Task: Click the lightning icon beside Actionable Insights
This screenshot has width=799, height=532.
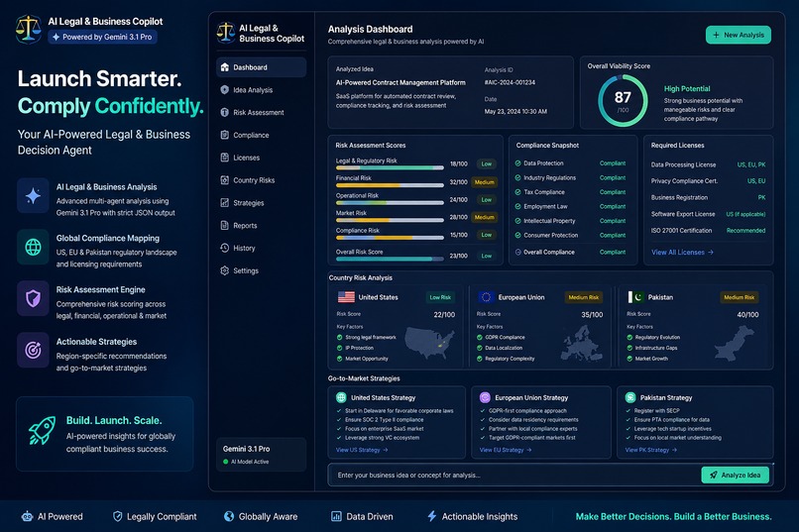Action: (431, 516)
